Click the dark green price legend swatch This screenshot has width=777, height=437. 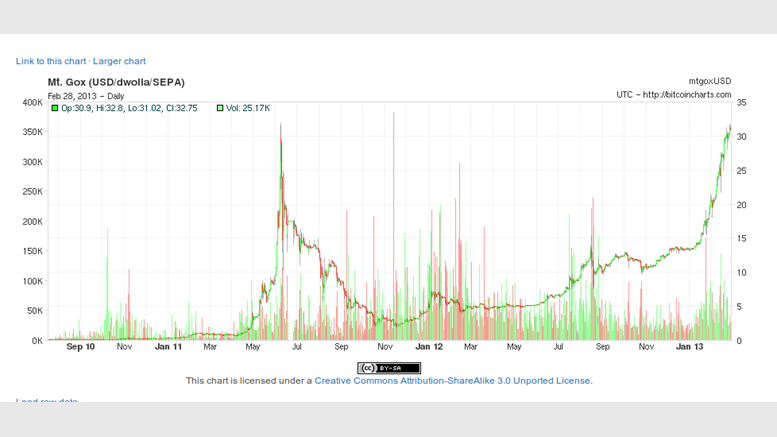point(55,108)
